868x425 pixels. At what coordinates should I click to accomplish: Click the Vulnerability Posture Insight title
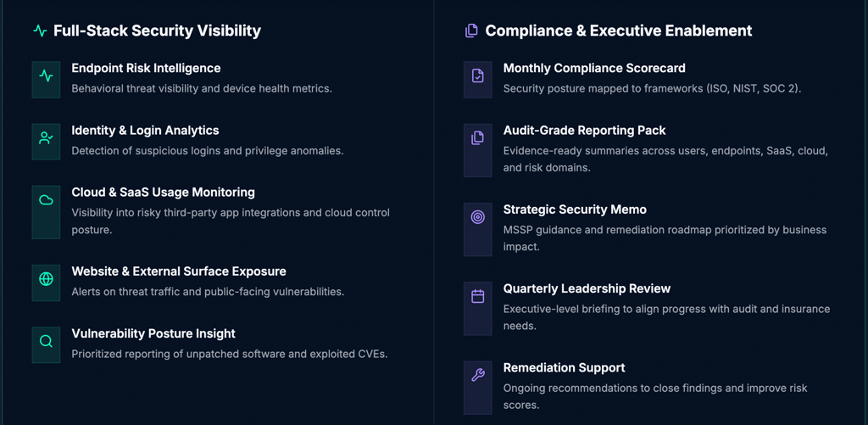(153, 333)
